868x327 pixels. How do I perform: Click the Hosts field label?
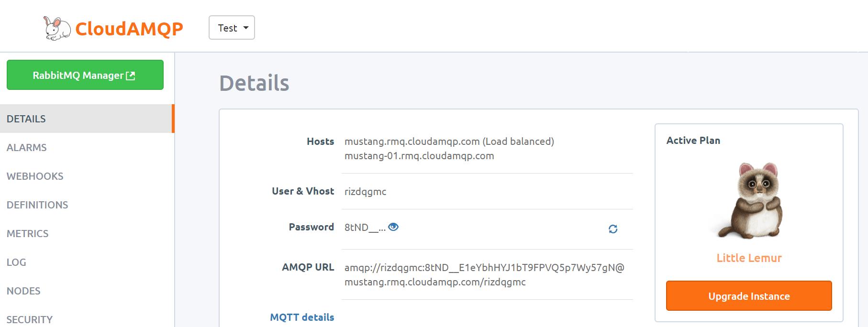point(320,142)
